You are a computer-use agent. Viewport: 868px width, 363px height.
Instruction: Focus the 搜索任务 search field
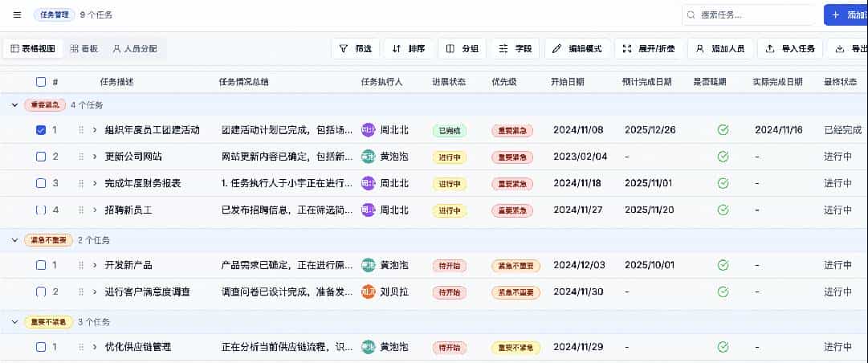coord(748,15)
